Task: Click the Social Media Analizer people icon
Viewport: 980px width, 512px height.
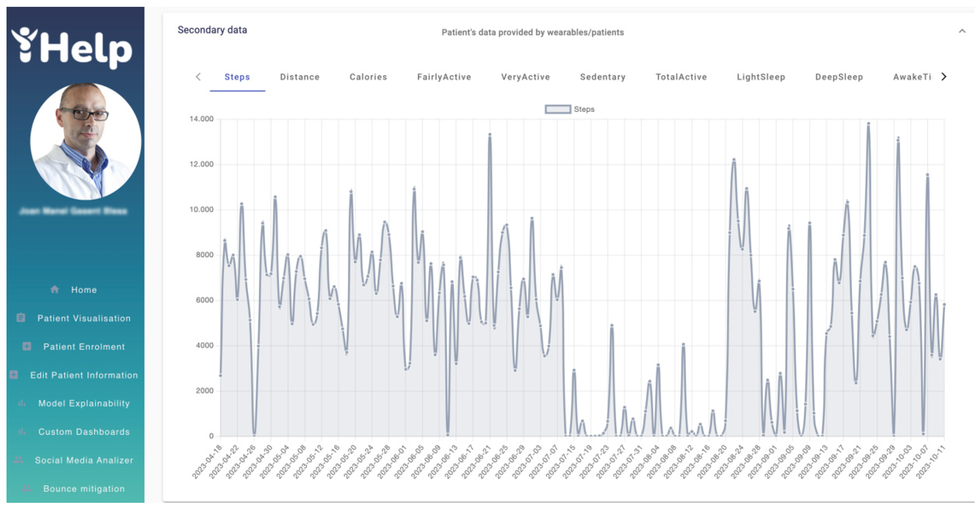Action: pyautogui.click(x=18, y=460)
